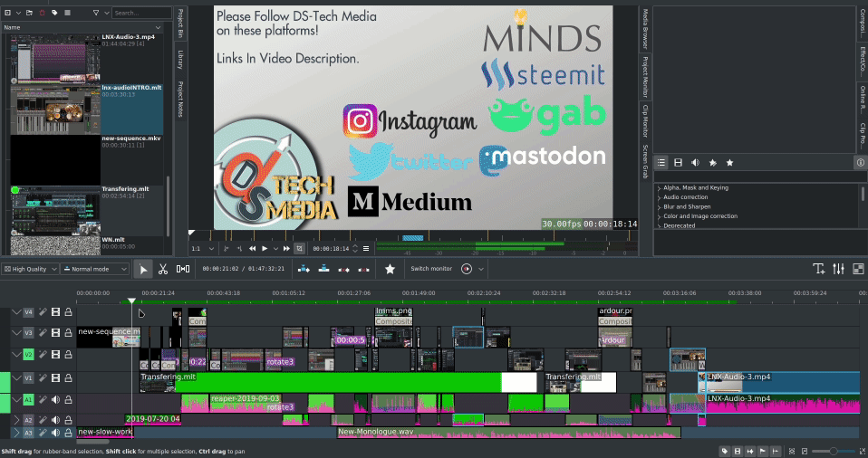Image resolution: width=868 pixels, height=458 pixels.
Task: Switch to Project Bin tab
Action: (x=180, y=23)
